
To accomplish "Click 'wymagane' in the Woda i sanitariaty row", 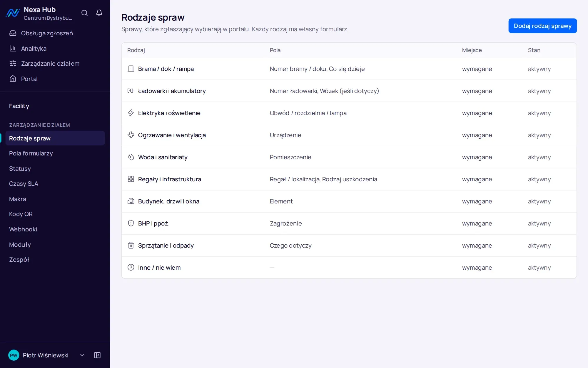I will [x=477, y=157].
